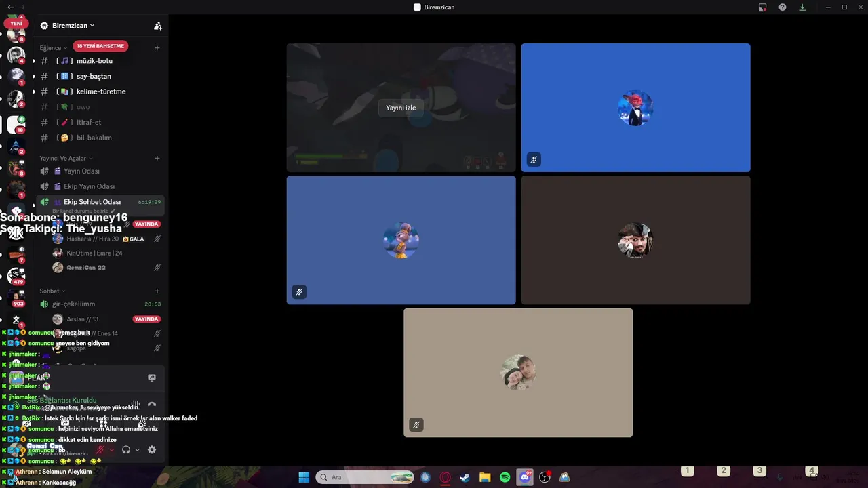The width and height of the screenshot is (868, 488).
Task: Select the blue-yellow character avatar tile
Action: click(401, 241)
